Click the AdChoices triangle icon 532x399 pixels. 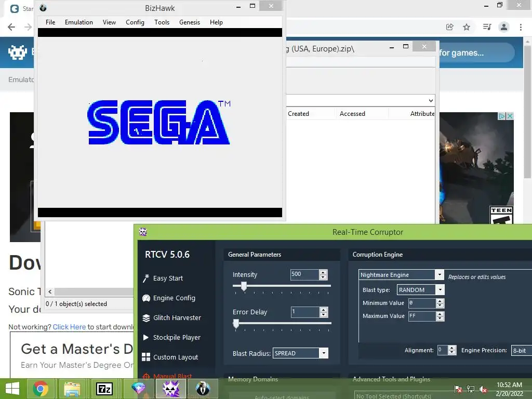pyautogui.click(x=502, y=116)
